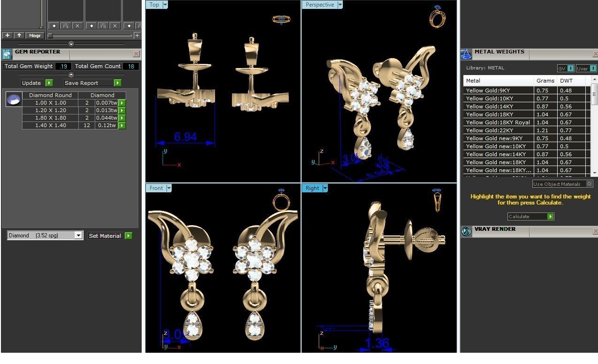
Task: Click X delete icon under first thumbnail slot
Action: tap(77, 26)
